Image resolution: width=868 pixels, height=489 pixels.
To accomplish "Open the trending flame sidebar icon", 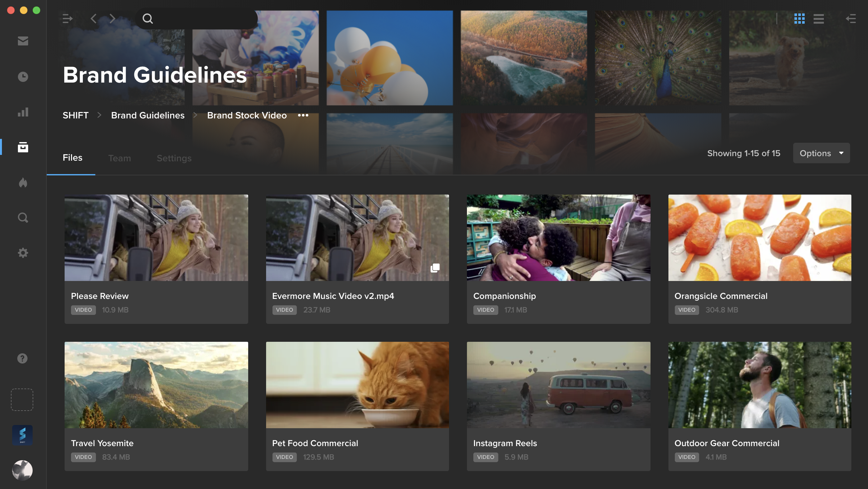I will pyautogui.click(x=23, y=182).
